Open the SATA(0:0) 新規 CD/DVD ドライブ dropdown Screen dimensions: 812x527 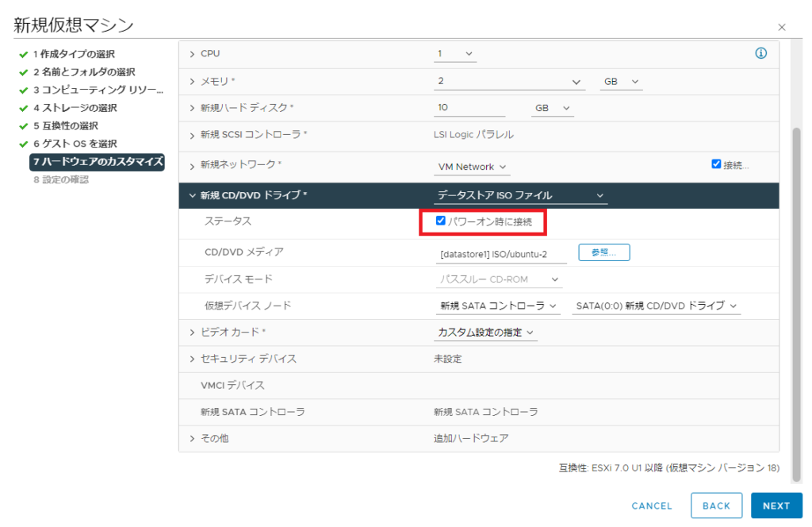click(x=656, y=306)
